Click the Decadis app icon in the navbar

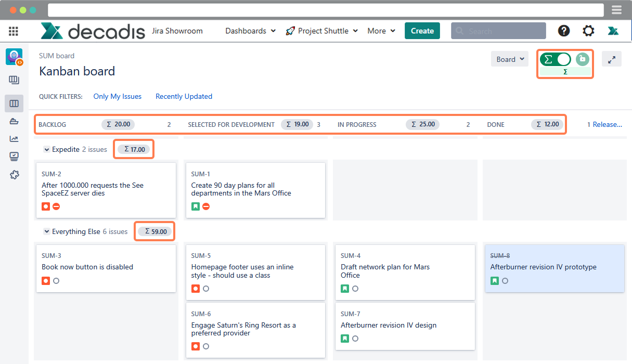(613, 31)
